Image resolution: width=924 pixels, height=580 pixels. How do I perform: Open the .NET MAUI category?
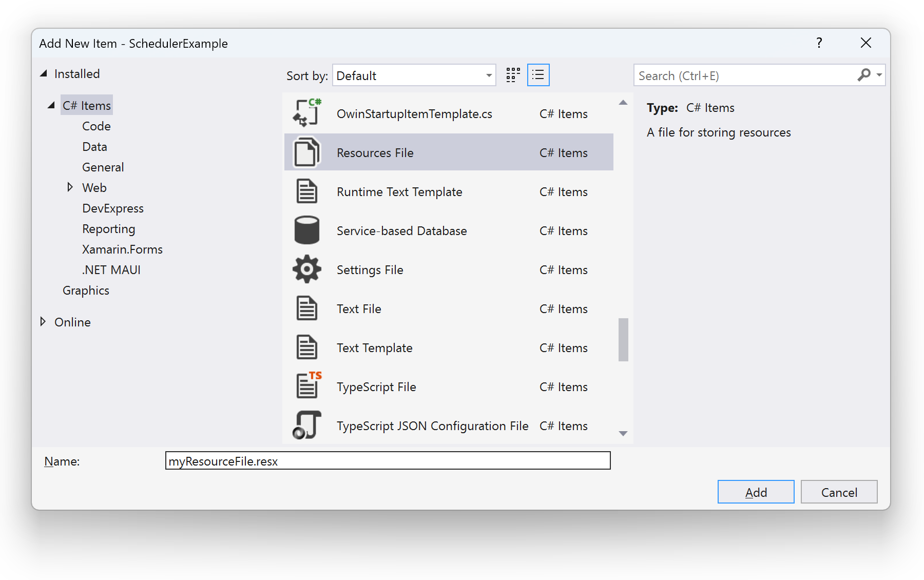point(111,270)
